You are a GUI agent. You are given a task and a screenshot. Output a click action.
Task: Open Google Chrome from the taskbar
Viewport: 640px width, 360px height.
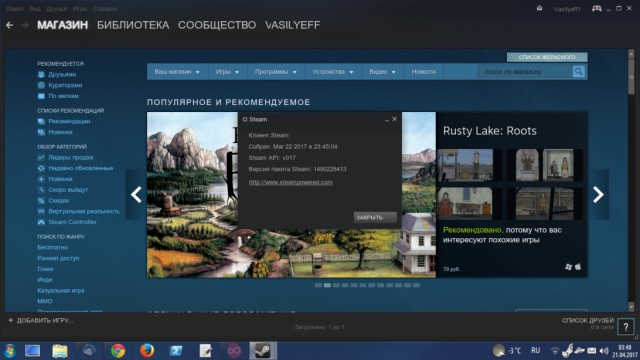tap(118, 351)
